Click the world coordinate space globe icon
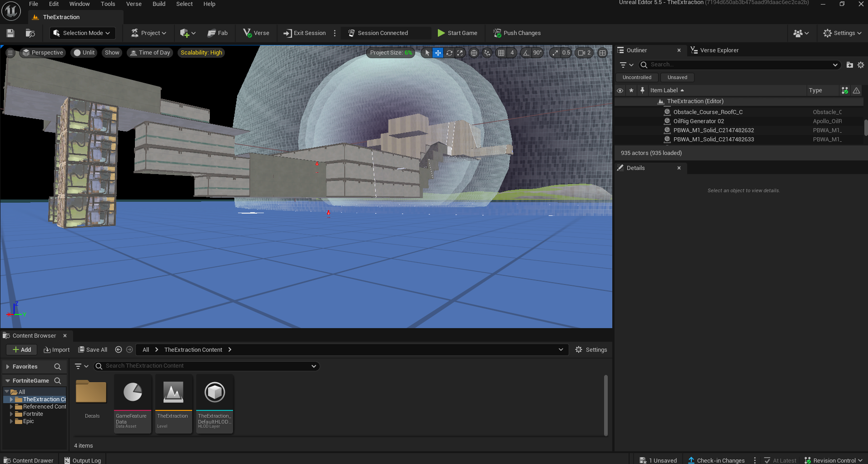Viewport: 868px width, 464px height. coord(474,53)
